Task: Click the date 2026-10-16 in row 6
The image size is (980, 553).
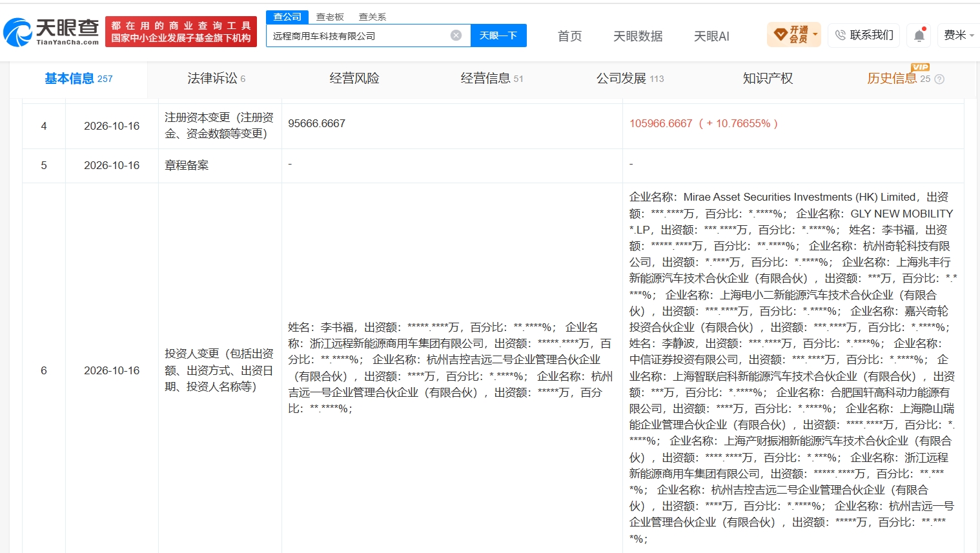Action: tap(112, 370)
